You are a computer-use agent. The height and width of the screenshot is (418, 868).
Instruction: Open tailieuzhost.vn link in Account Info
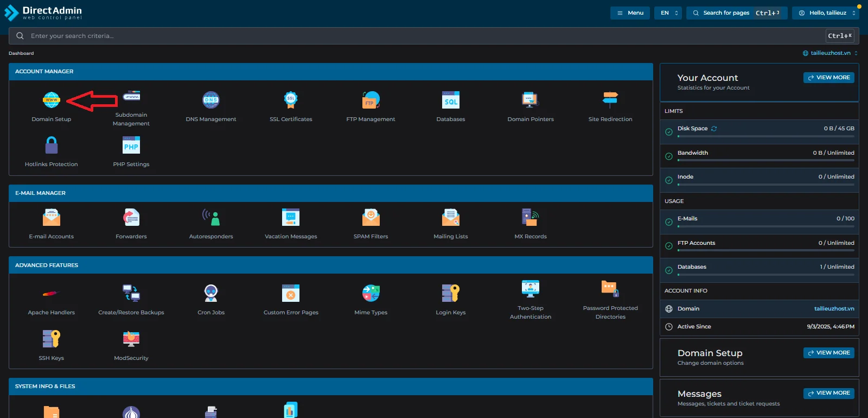834,309
